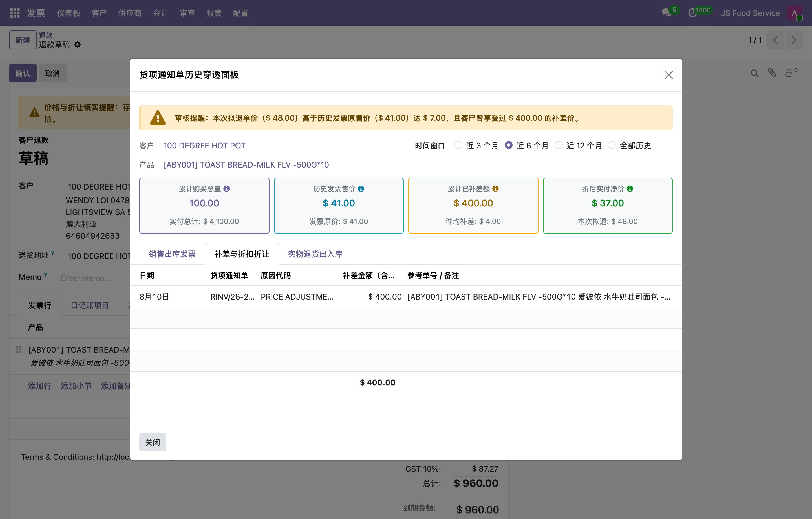Screen dimensions: 812x519
Task: Click the RINV/26-2... credit note cell
Action: 232,297
